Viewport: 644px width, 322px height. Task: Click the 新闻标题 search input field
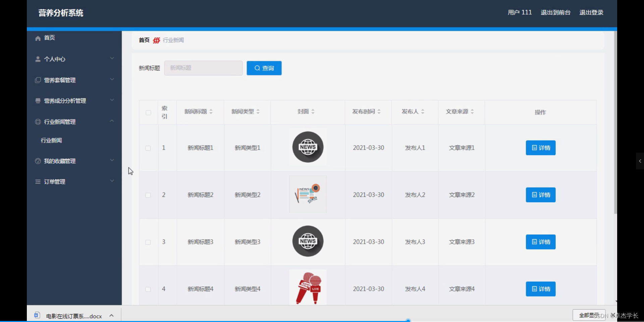[x=203, y=68]
